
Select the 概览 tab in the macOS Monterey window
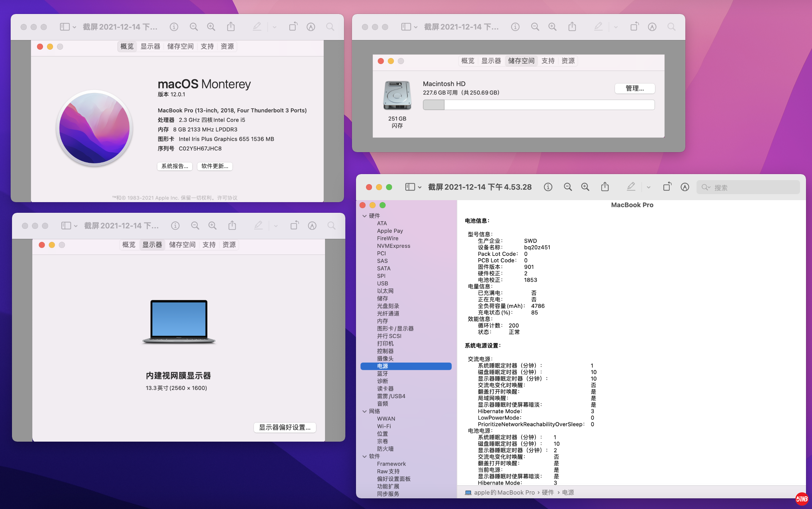click(127, 46)
